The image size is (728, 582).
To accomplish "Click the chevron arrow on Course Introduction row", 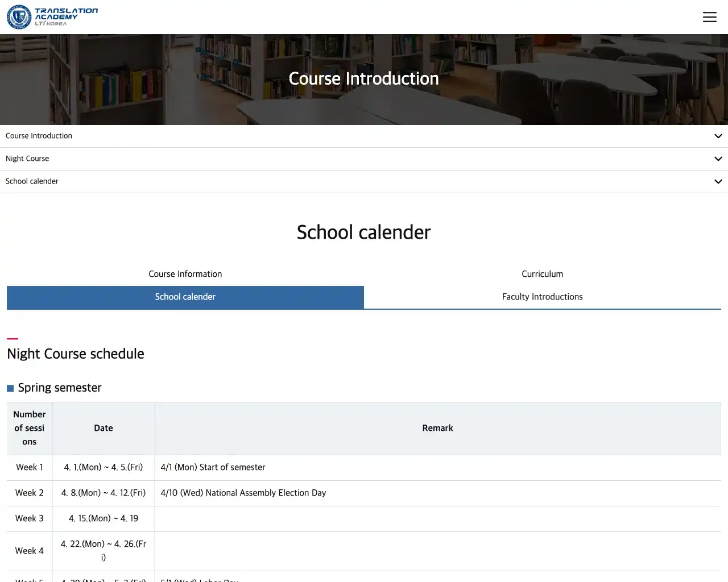I will (718, 136).
